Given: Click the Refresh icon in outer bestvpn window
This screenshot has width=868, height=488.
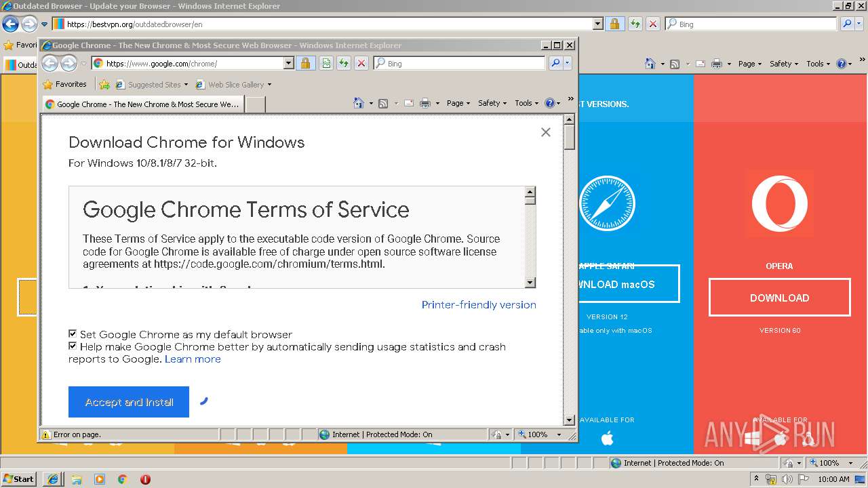Looking at the screenshot, I should click(x=635, y=24).
